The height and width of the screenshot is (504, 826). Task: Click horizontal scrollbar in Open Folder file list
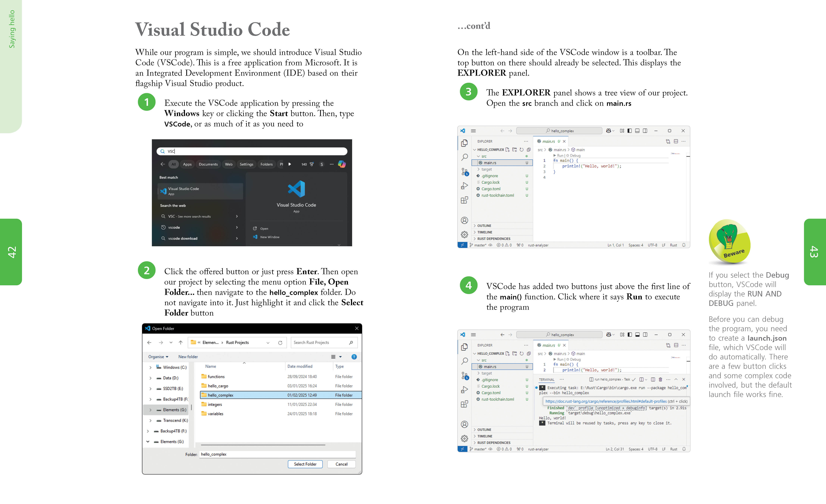[x=263, y=445]
